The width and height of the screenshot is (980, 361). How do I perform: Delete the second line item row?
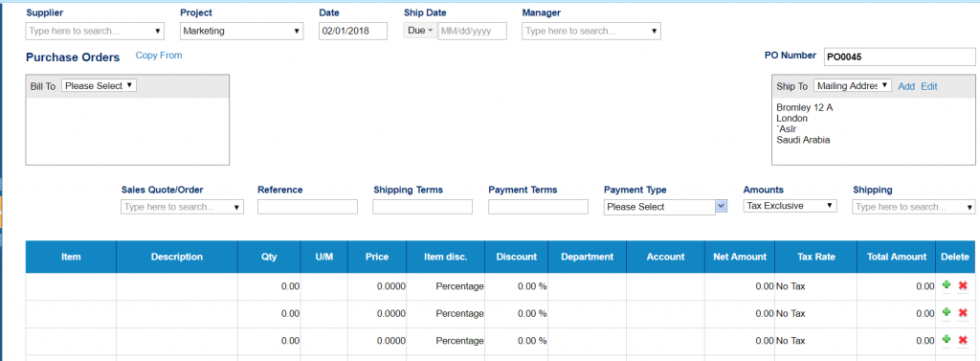[963, 313]
